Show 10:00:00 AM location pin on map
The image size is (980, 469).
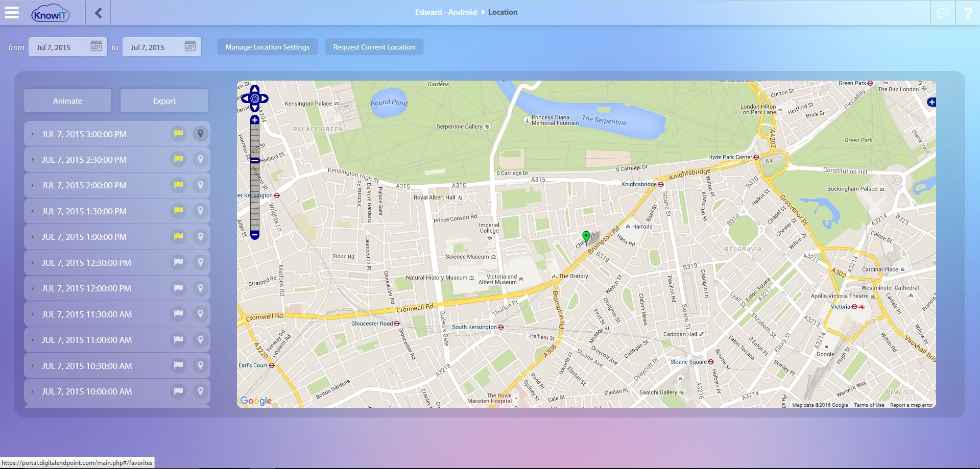tap(201, 391)
